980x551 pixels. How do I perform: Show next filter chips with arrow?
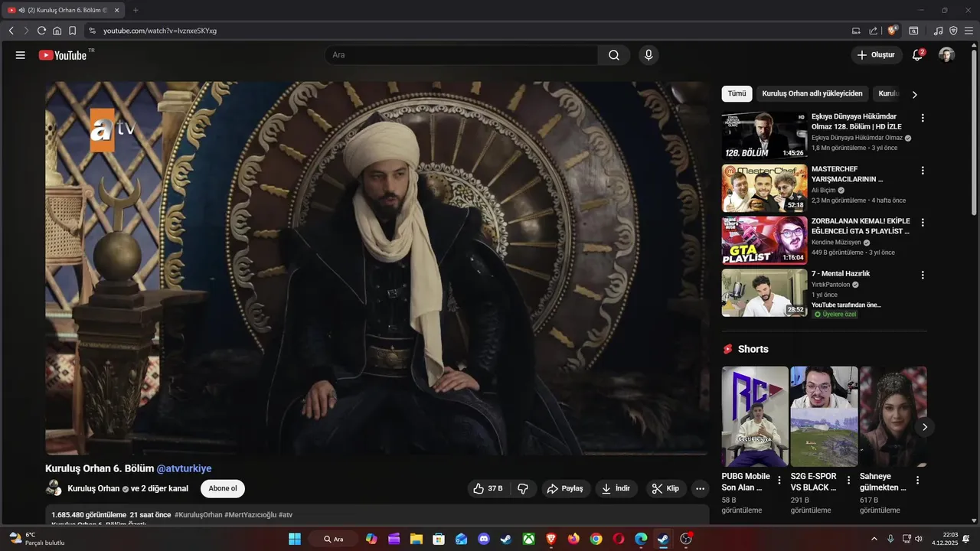(914, 94)
